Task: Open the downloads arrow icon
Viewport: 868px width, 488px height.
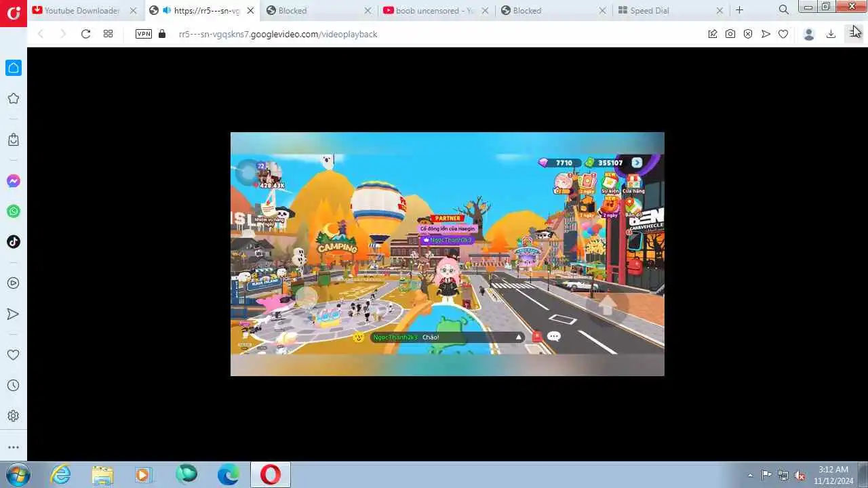Action: [x=831, y=34]
